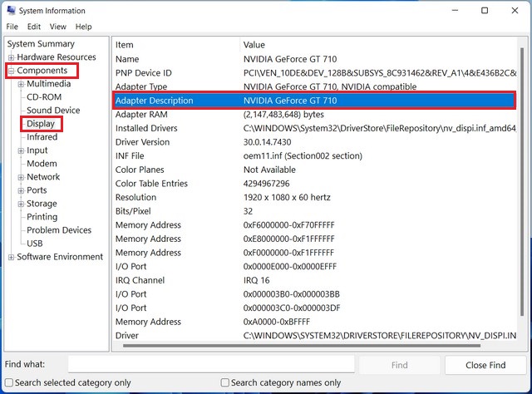Click the horizontal scrollbar of details pane
Viewport: 532px width, 394px height.
[x=302, y=346]
